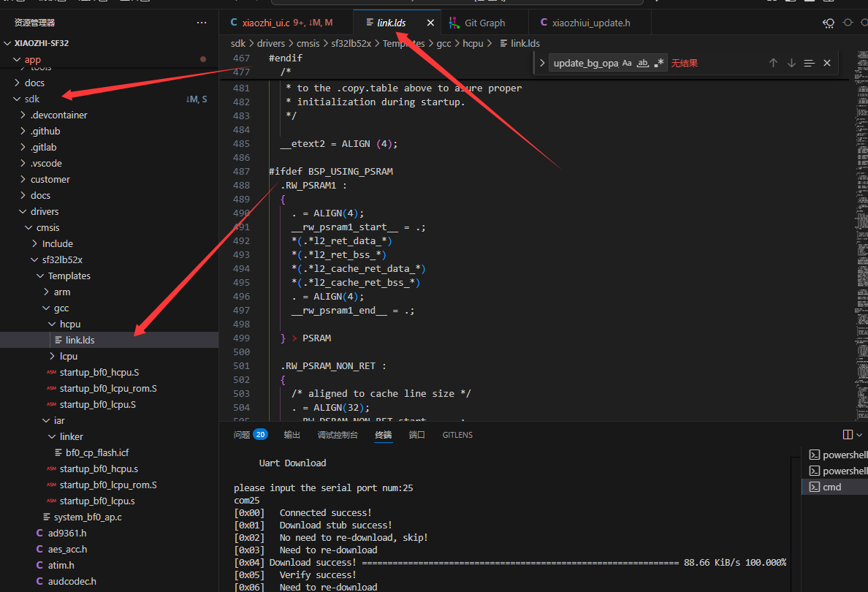
Task: Expand the arm folder
Action: pos(46,292)
